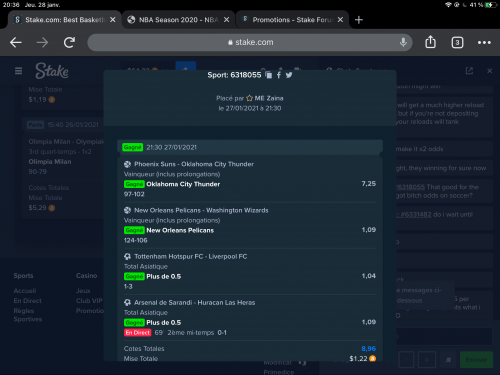The image size is (500, 375).
Task: Open bet link #6318055 in chat
Action: (x=411, y=187)
